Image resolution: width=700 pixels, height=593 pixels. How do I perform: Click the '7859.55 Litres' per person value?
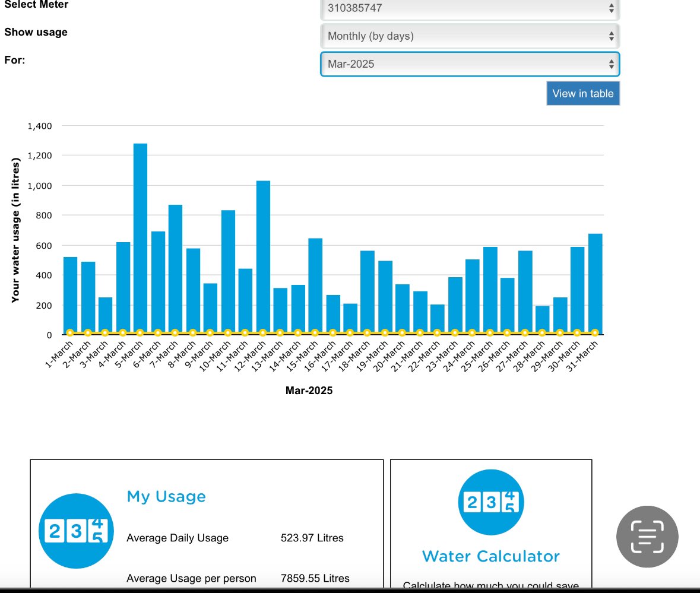click(315, 578)
